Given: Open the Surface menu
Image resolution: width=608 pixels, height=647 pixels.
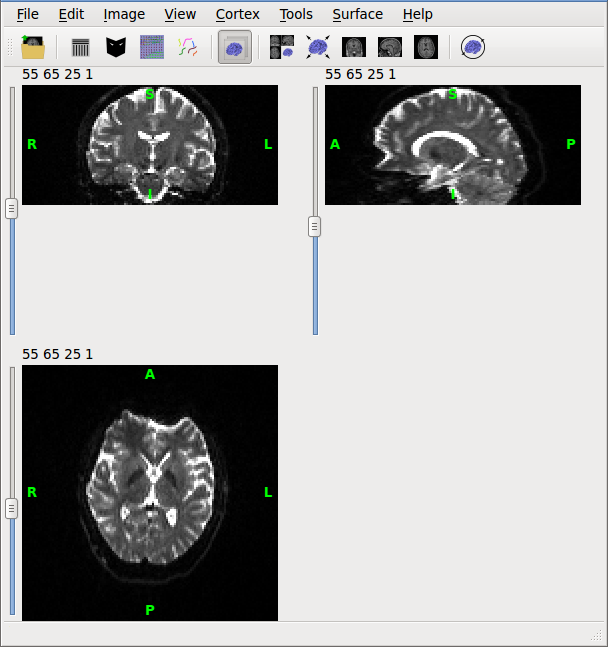Looking at the screenshot, I should point(357,14).
